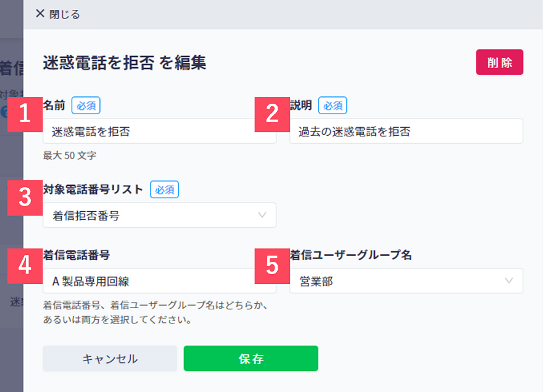Click the chevron arrow of 営業部 dropdown
The image size is (543, 392).
coord(508,281)
